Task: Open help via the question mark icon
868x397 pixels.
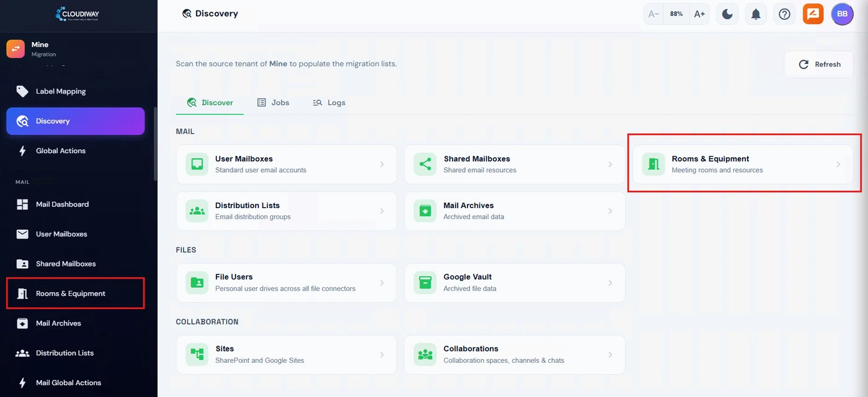Action: click(x=784, y=14)
